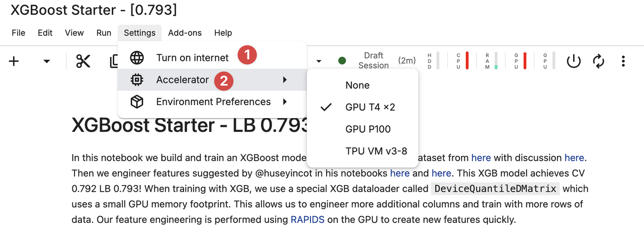Click the Environment Preferences box icon
This screenshot has width=644, height=250.
click(x=137, y=102)
